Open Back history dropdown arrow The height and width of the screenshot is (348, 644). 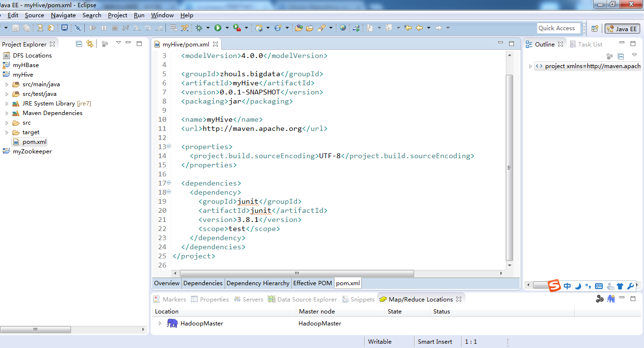point(429,28)
